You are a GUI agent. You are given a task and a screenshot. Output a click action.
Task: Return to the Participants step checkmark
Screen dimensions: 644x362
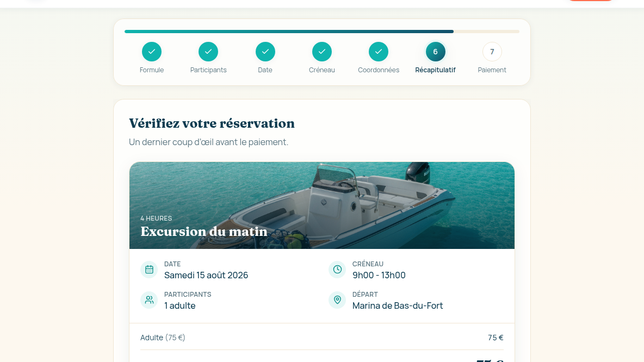tap(208, 52)
